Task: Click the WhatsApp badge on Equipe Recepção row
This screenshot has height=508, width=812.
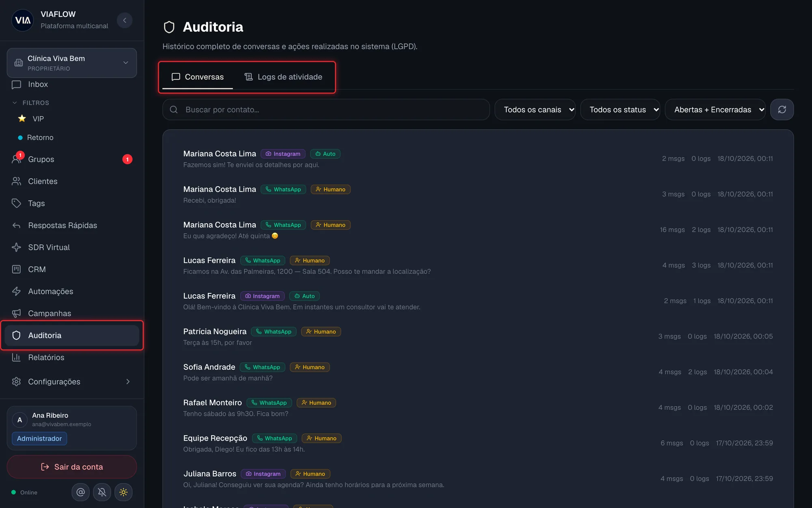Action: coord(274,439)
